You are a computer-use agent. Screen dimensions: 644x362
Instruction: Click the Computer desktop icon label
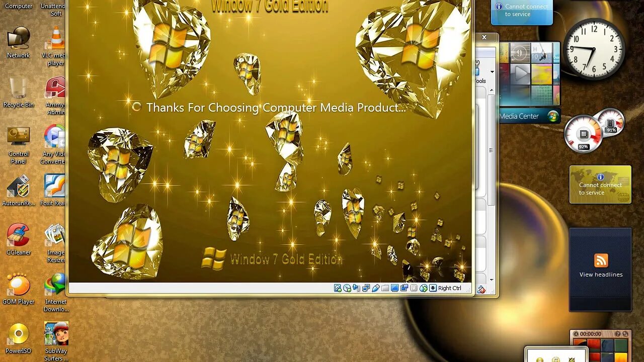(19, 6)
